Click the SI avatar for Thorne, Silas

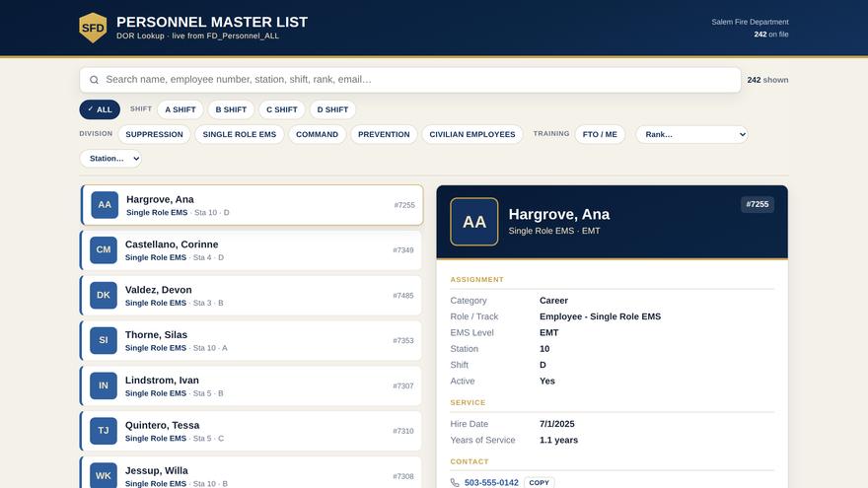pyautogui.click(x=104, y=340)
